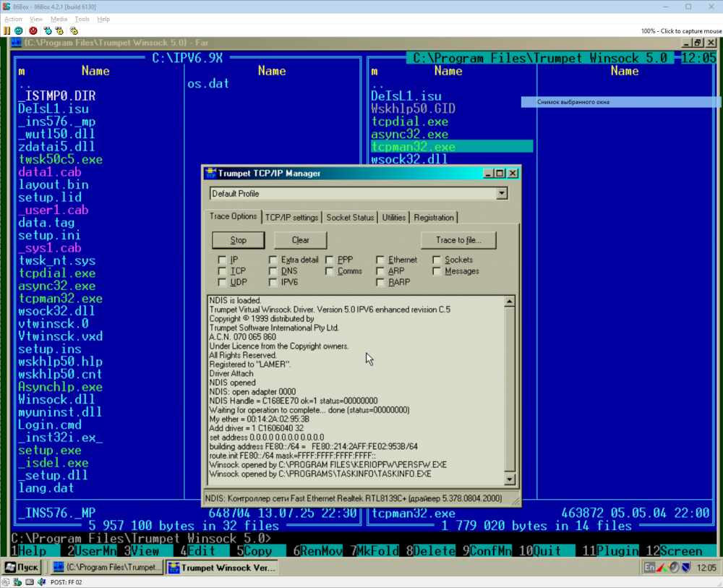Open the Tools menu in 86Box
Viewport: 723px width, 588px height.
point(82,19)
